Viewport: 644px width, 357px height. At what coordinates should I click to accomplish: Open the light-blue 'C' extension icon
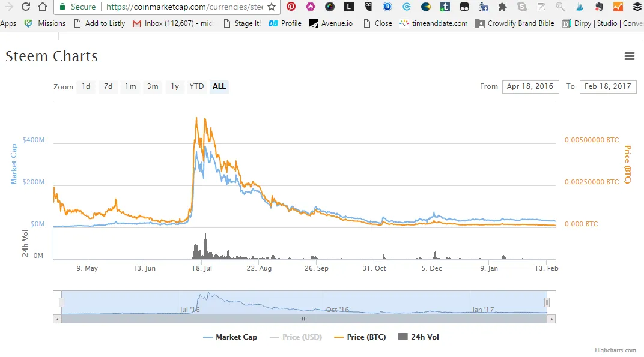point(407,7)
